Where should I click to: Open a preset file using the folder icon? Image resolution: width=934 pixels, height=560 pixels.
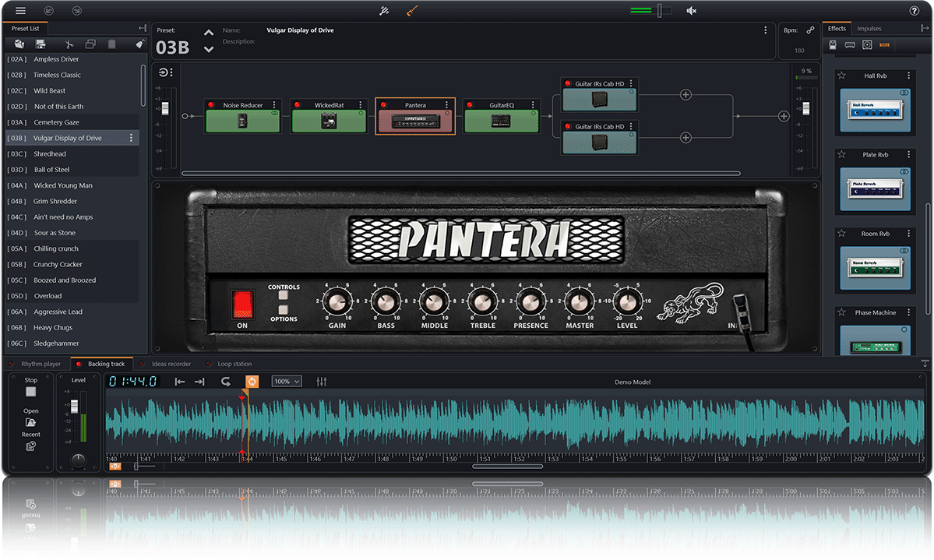[x=19, y=44]
